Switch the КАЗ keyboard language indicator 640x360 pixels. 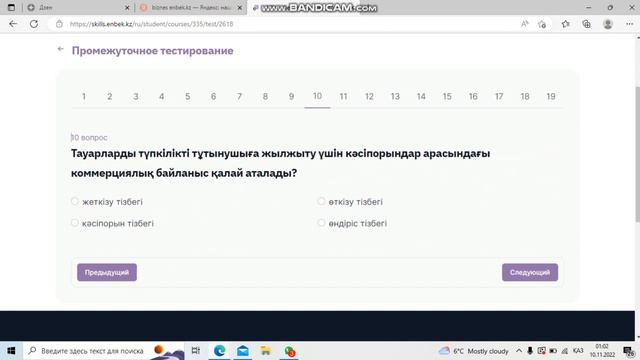[x=578, y=351]
